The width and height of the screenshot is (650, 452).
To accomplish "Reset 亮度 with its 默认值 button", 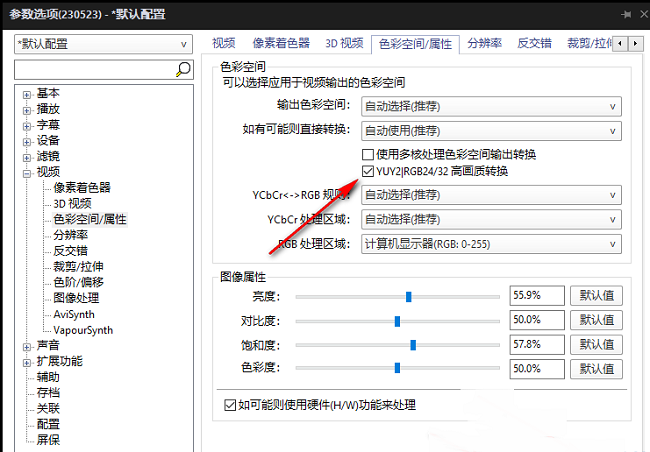I will click(x=597, y=296).
